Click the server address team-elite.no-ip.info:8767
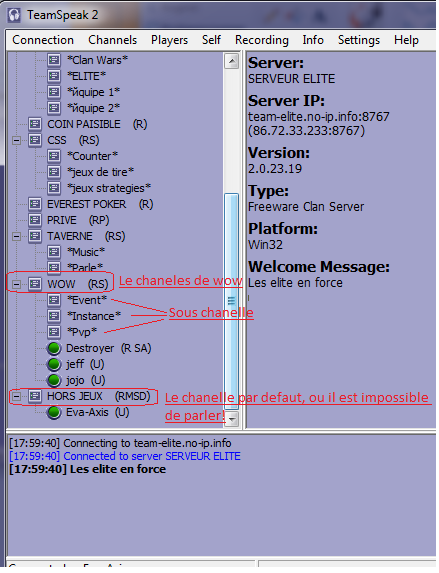Image resolution: width=439 pixels, height=573 pixels. 319,117
